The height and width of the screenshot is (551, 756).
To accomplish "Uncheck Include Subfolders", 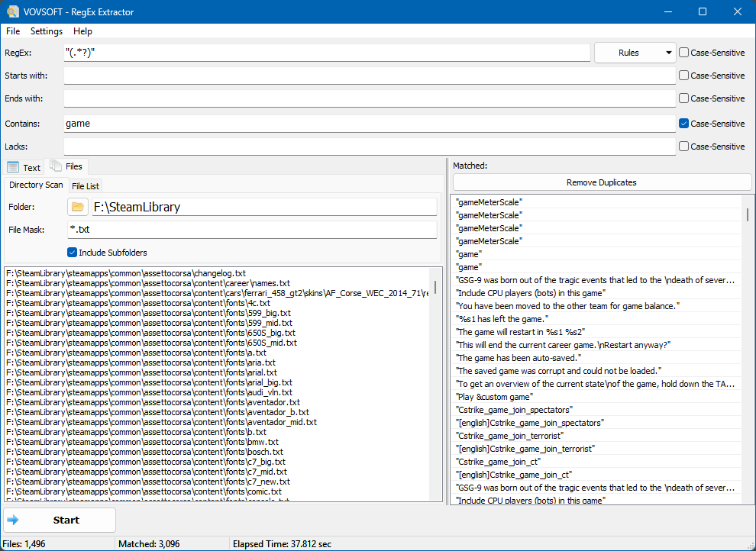I will [x=73, y=253].
